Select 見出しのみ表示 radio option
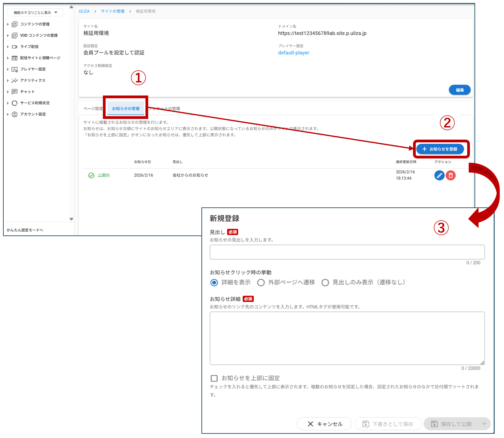Image resolution: width=504 pixels, height=438 pixels. click(325, 283)
